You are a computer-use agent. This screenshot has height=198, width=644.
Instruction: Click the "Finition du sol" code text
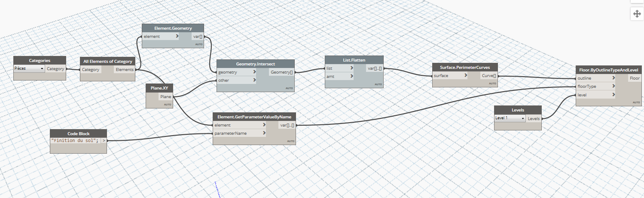pos(75,140)
